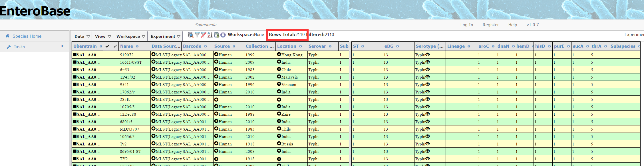Click info icon on ST column header

363,46
